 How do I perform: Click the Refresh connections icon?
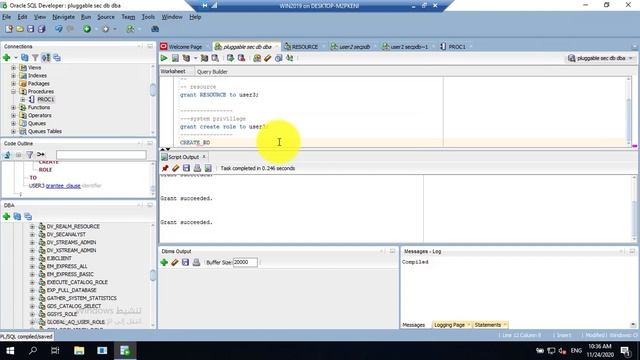point(24,58)
